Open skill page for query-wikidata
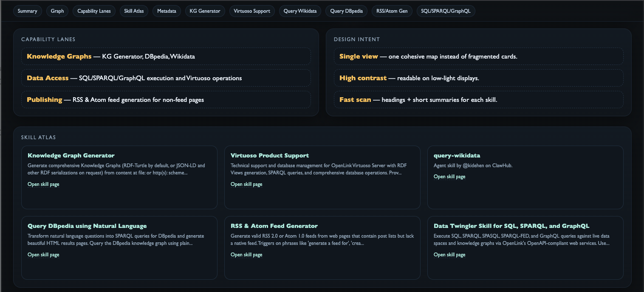Image resolution: width=644 pixels, height=292 pixels. click(x=449, y=177)
